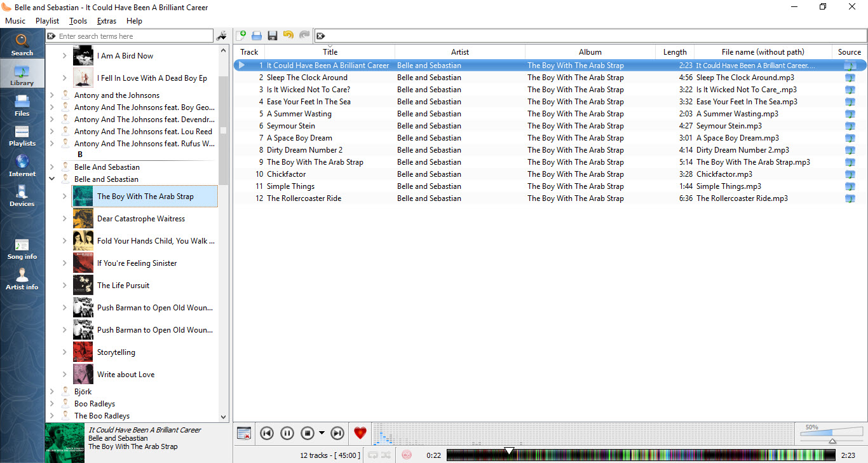The image size is (868, 463).
Task: Toggle Last.fm scrobbling button
Action: click(407, 455)
